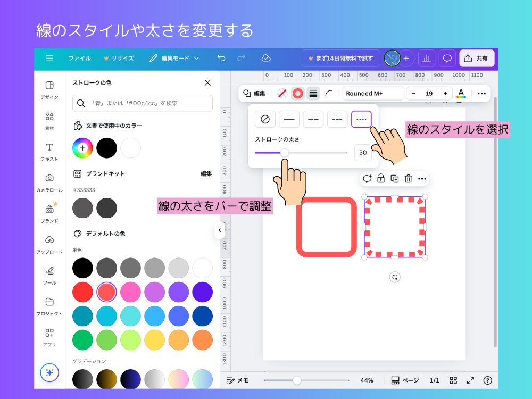532x399 pixels.
Task: Select the dotted line style option
Action: pyautogui.click(x=361, y=119)
